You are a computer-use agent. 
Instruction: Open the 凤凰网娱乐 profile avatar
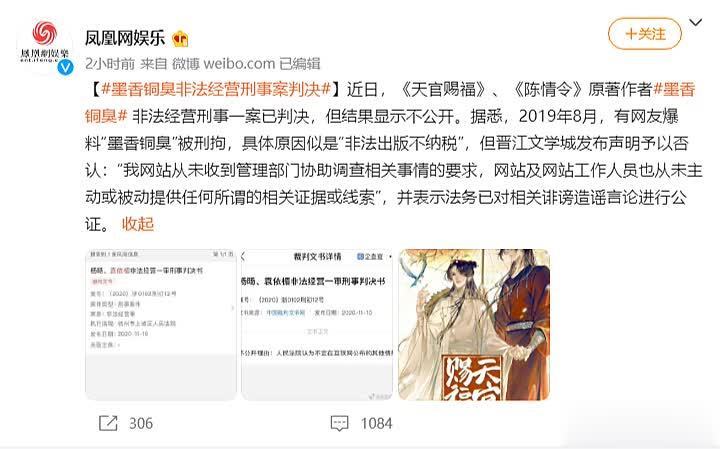(45, 45)
